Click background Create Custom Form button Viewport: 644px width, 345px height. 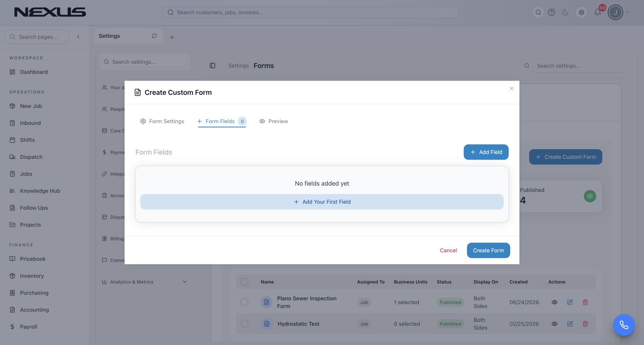566,157
